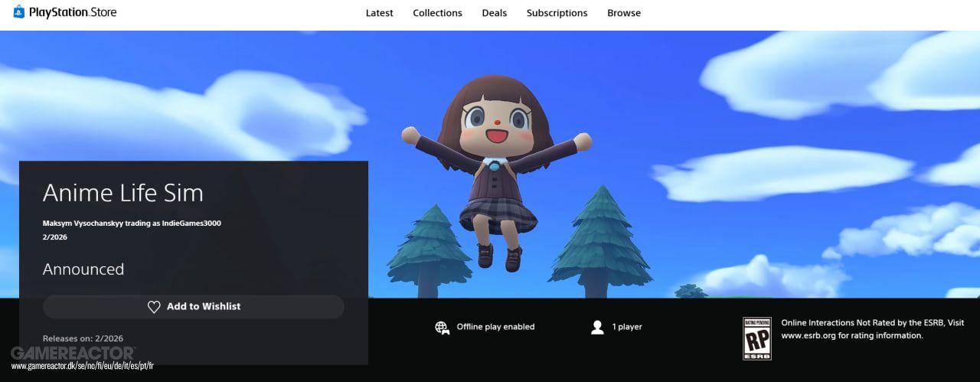Open the Latest menu item

[x=380, y=13]
